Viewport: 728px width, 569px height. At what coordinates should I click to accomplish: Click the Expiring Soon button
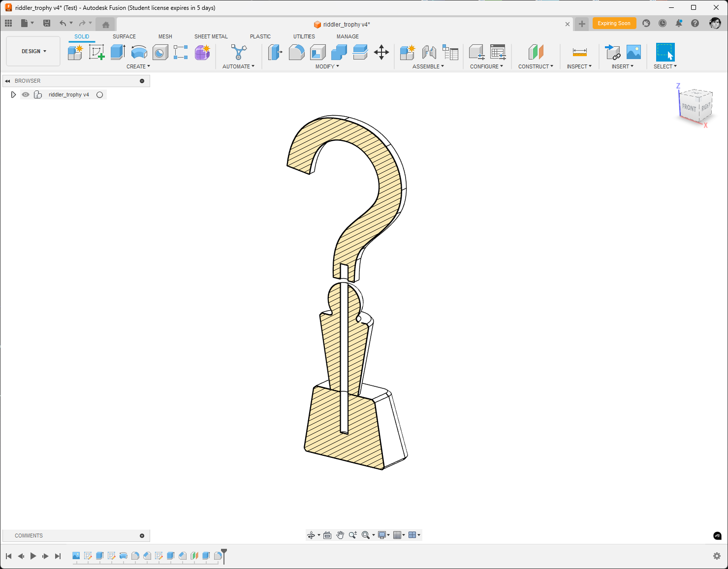(614, 23)
